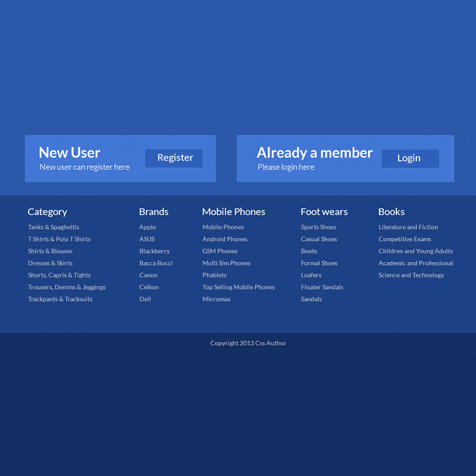This screenshot has width=476, height=476.
Task: Open Literature and Fiction books
Action: (408, 227)
